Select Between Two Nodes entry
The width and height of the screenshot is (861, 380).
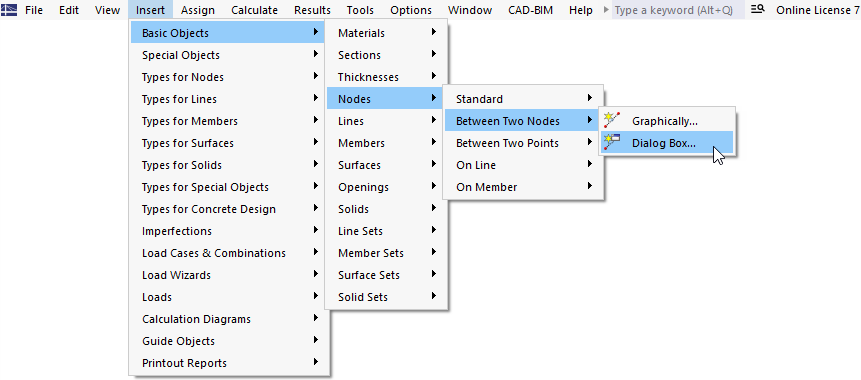click(523, 121)
